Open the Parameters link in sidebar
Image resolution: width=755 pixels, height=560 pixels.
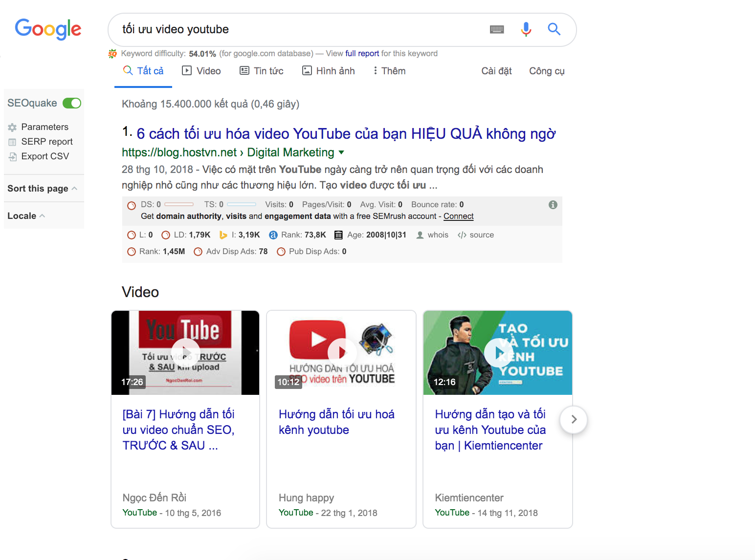coord(45,127)
